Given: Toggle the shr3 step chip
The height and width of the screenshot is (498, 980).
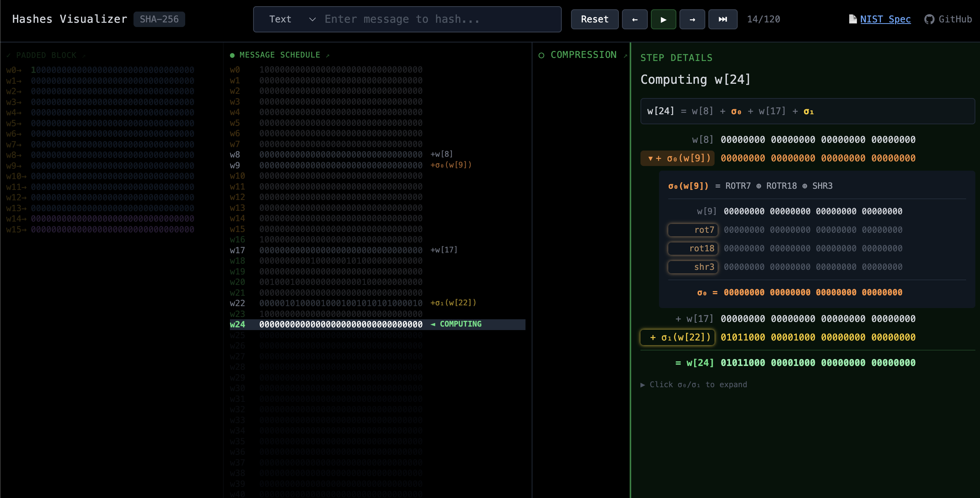Looking at the screenshot, I should click(693, 267).
